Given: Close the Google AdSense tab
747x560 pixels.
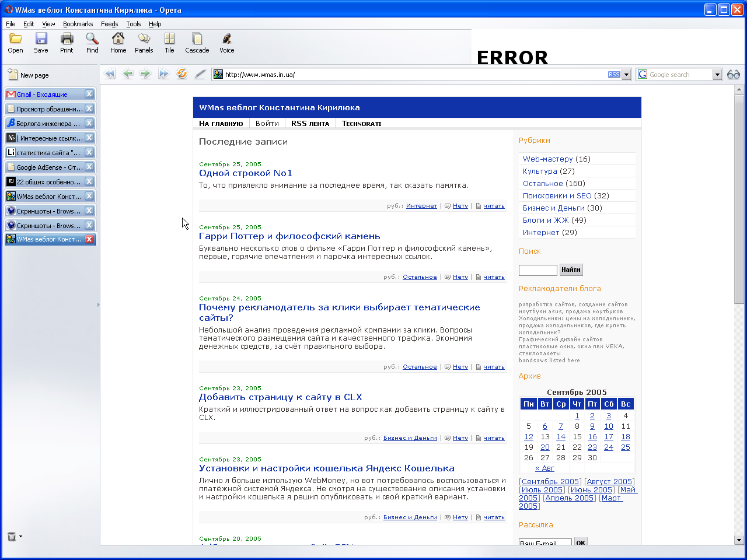Looking at the screenshot, I should pos(89,167).
